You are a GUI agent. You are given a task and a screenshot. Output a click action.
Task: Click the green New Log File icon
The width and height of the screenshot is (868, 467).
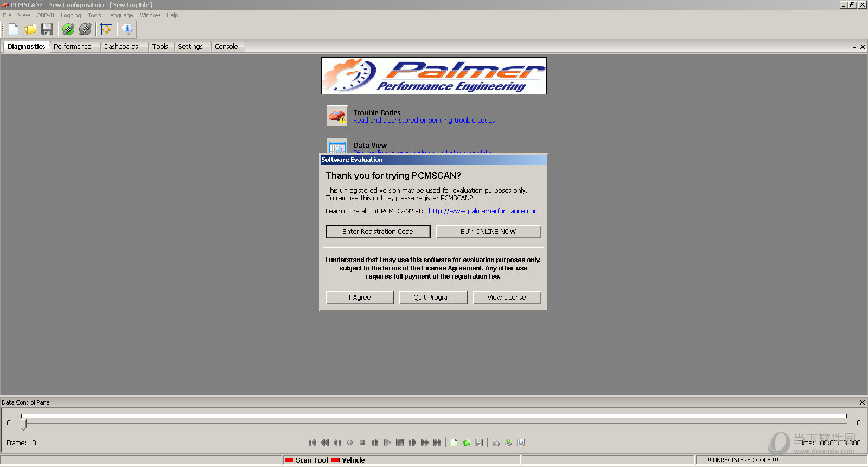(x=454, y=443)
